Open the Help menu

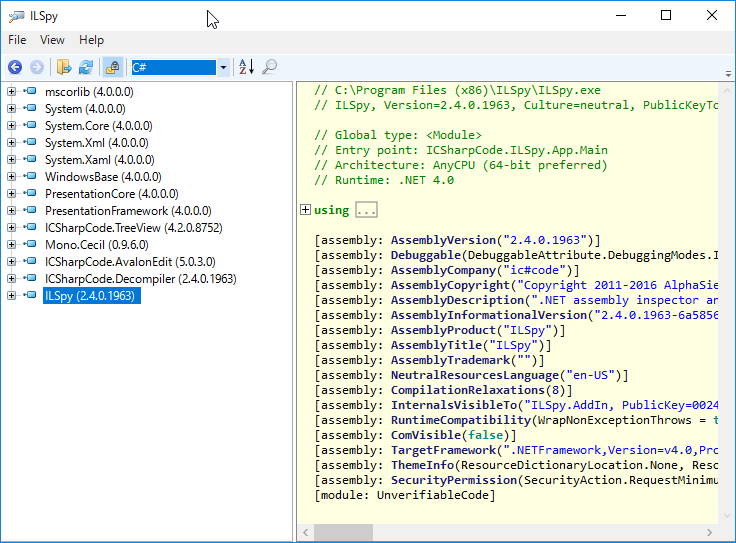tap(91, 40)
